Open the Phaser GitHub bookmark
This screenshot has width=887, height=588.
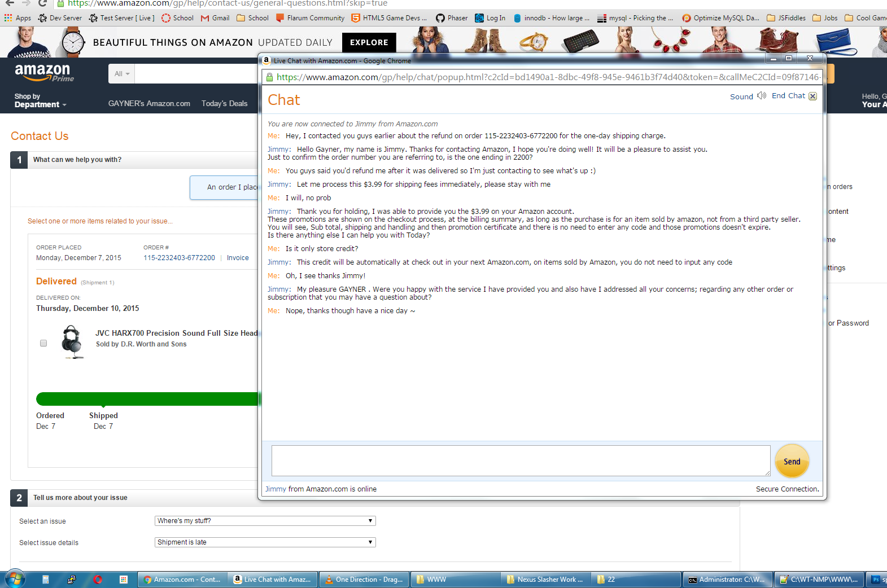(452, 18)
